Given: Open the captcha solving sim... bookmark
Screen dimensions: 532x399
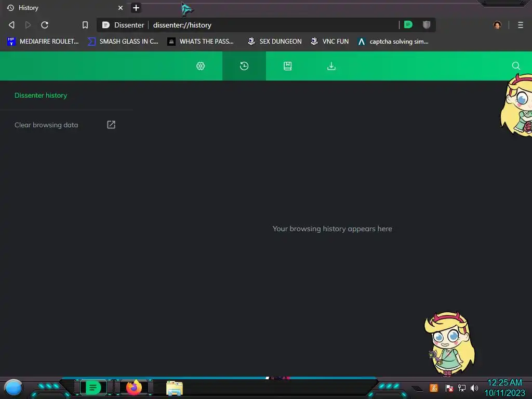Looking at the screenshot, I should coord(393,42).
